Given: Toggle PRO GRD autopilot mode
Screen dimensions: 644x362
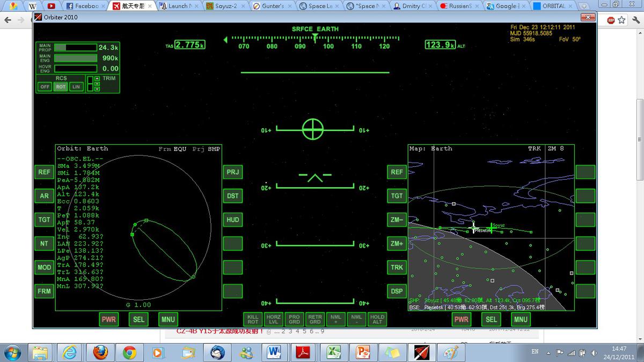Looking at the screenshot, I should [x=294, y=319].
